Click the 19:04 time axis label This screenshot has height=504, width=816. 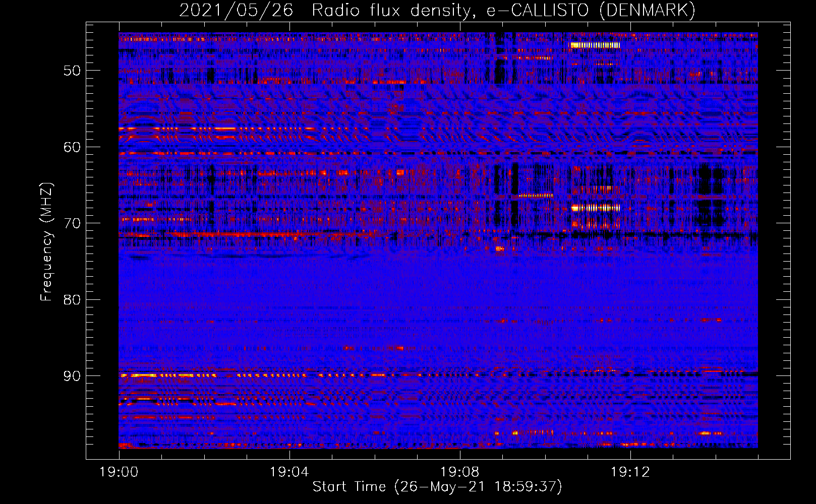pyautogui.click(x=289, y=472)
